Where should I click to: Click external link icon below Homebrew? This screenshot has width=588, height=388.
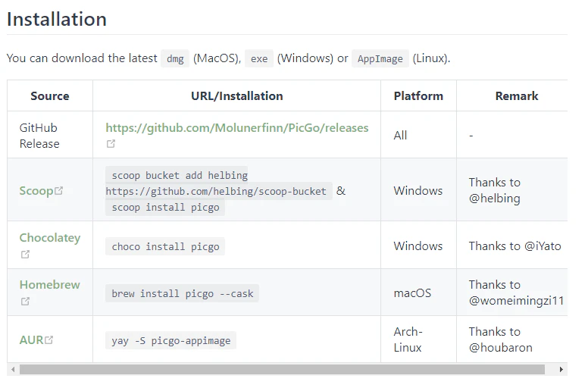pyautogui.click(x=25, y=301)
